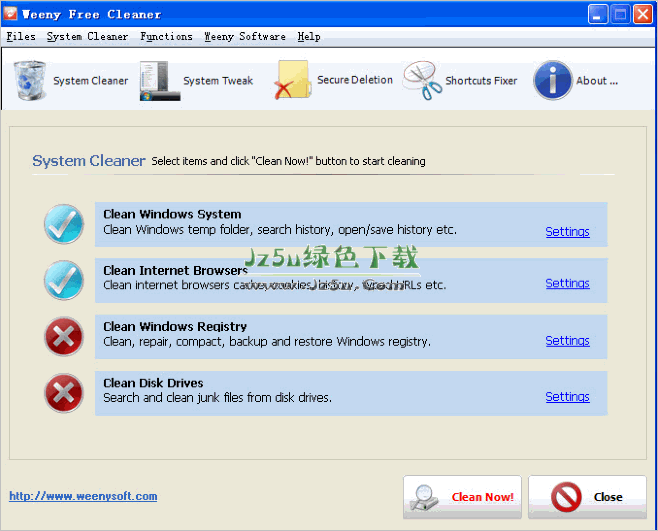Close the window with red X

click(x=643, y=14)
